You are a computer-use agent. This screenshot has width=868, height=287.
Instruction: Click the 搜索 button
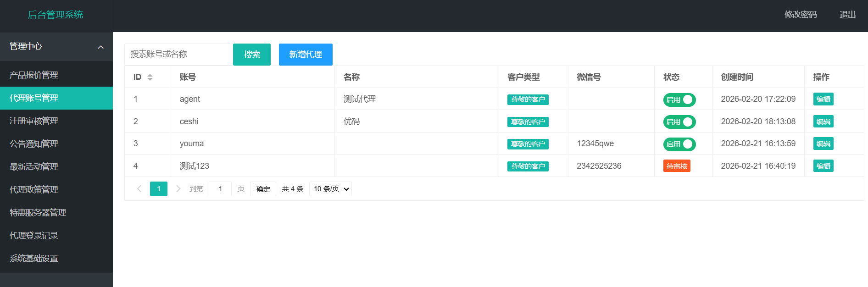(x=252, y=55)
